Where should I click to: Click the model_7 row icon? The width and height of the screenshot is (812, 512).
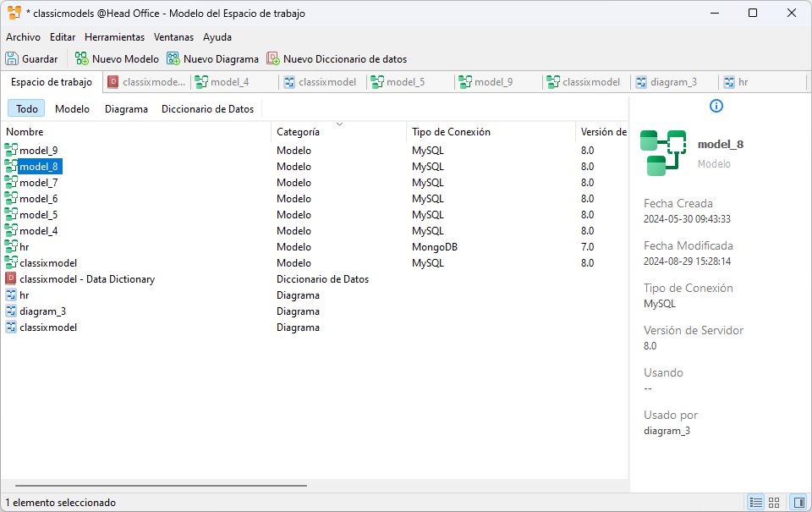click(x=11, y=183)
